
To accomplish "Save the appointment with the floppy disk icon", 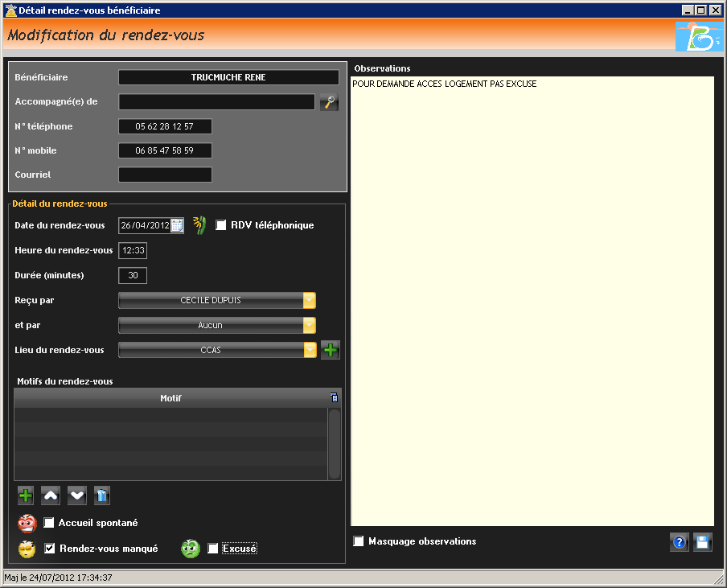I will [703, 542].
